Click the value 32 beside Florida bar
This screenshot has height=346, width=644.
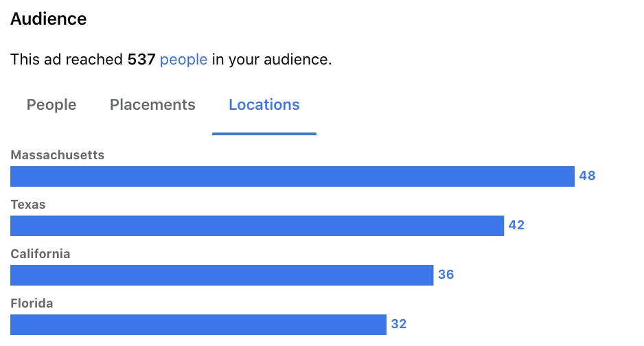point(399,324)
